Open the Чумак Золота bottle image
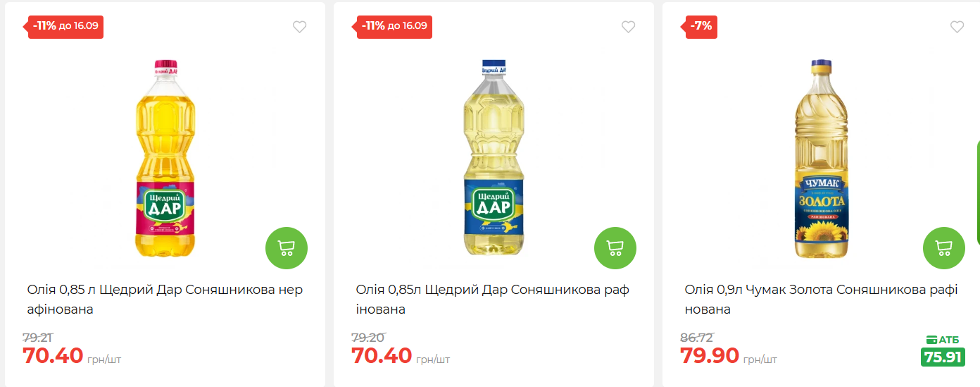The image size is (980, 387). (822, 159)
